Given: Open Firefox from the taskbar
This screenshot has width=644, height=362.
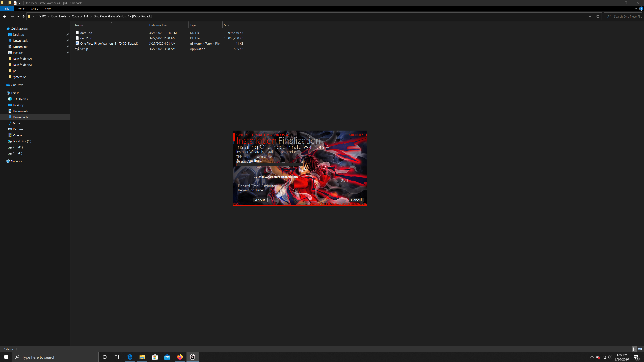Looking at the screenshot, I should 180,357.
